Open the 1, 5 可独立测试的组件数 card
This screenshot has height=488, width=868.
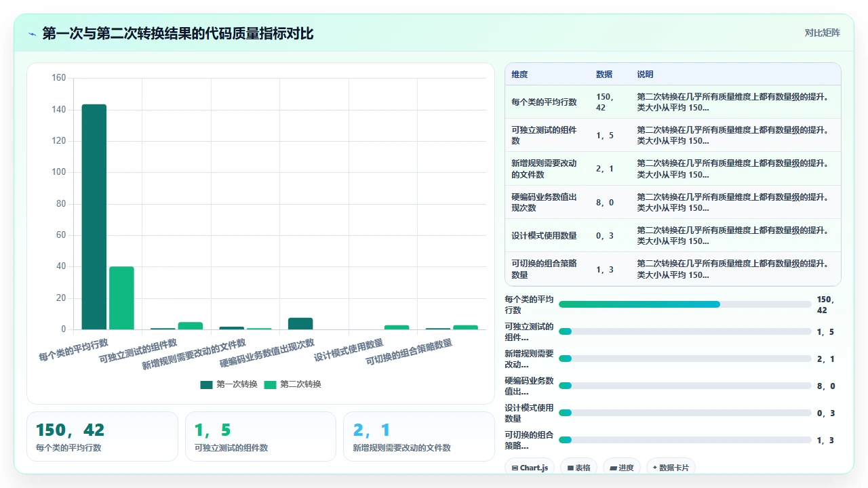coord(260,436)
